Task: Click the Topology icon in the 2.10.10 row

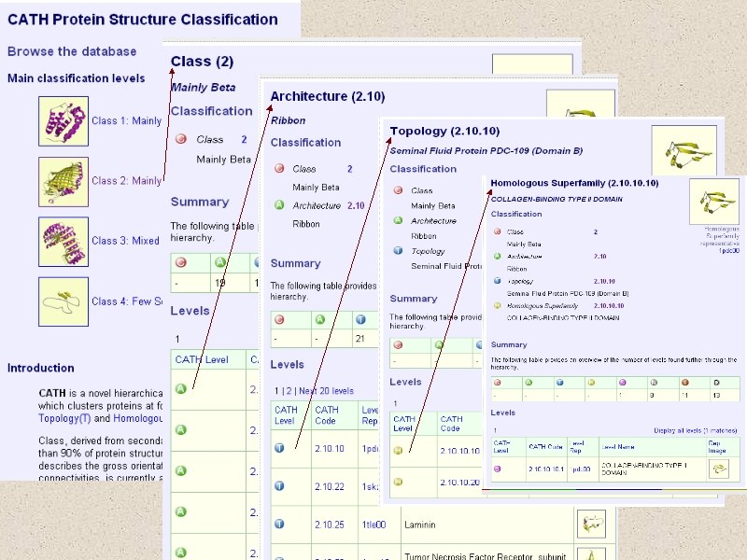Action: point(279,448)
